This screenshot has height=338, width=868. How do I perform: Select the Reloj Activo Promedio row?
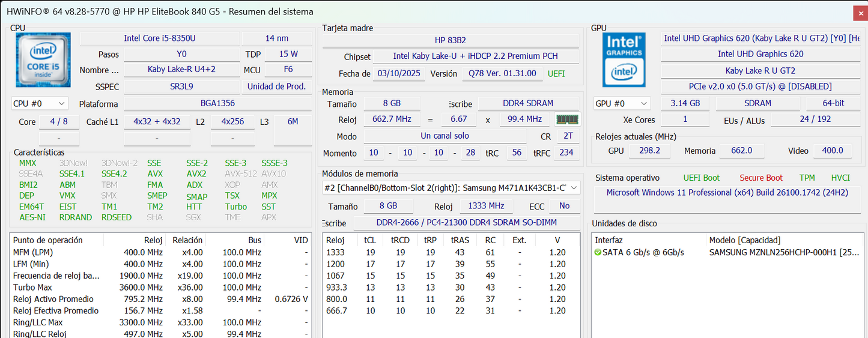pos(161,299)
